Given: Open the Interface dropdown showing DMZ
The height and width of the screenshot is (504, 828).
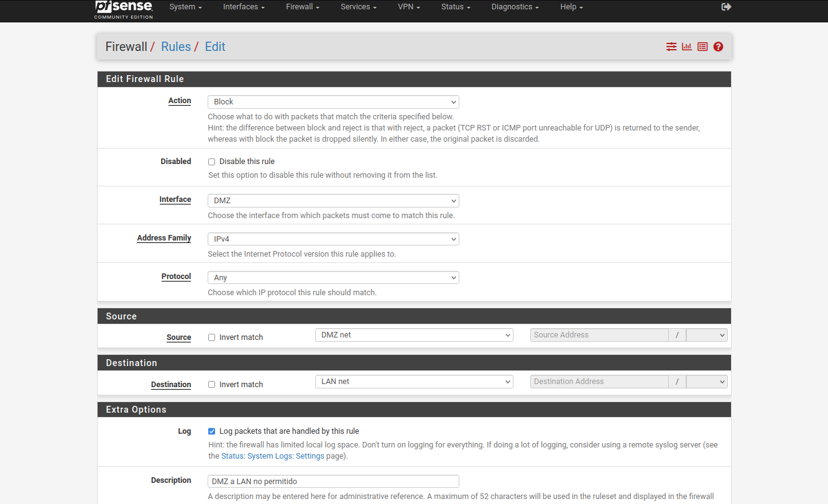Looking at the screenshot, I should [x=333, y=201].
